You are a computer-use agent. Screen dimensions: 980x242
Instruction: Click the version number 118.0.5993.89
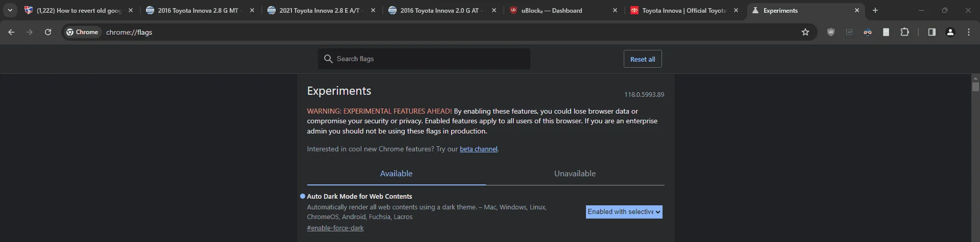pos(644,95)
